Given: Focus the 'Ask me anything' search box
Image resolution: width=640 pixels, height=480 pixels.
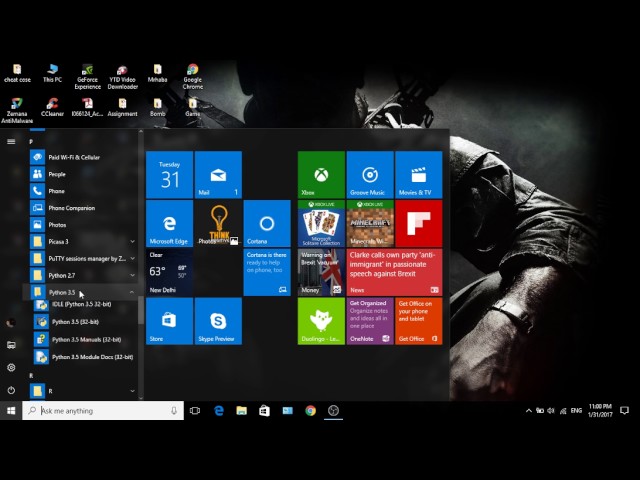Looking at the screenshot, I should [x=103, y=411].
